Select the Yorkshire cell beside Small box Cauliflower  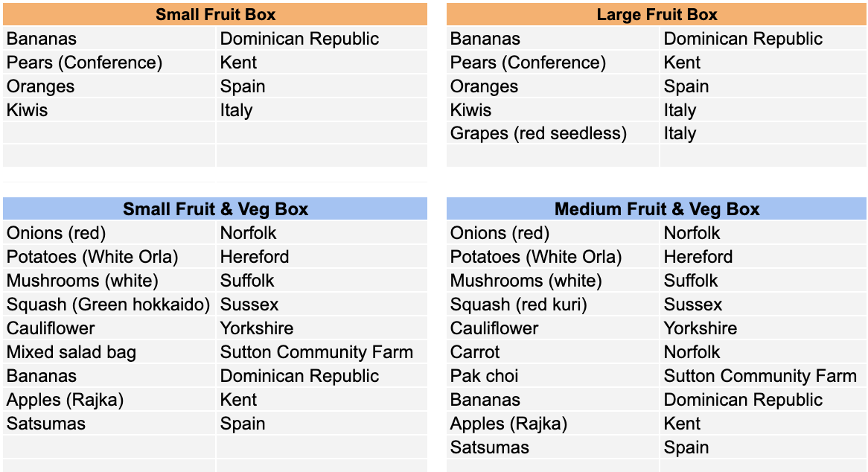[322, 328]
